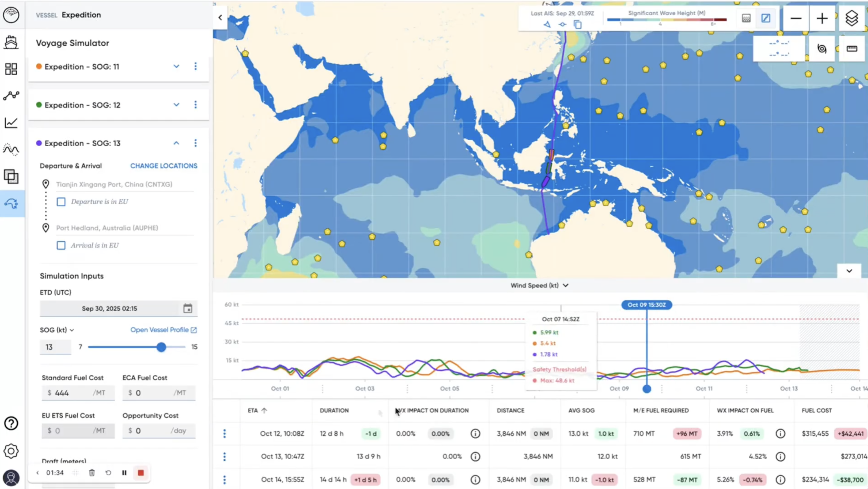
Task: Open the Voyage Simulator sidebar item
Action: [11, 204]
